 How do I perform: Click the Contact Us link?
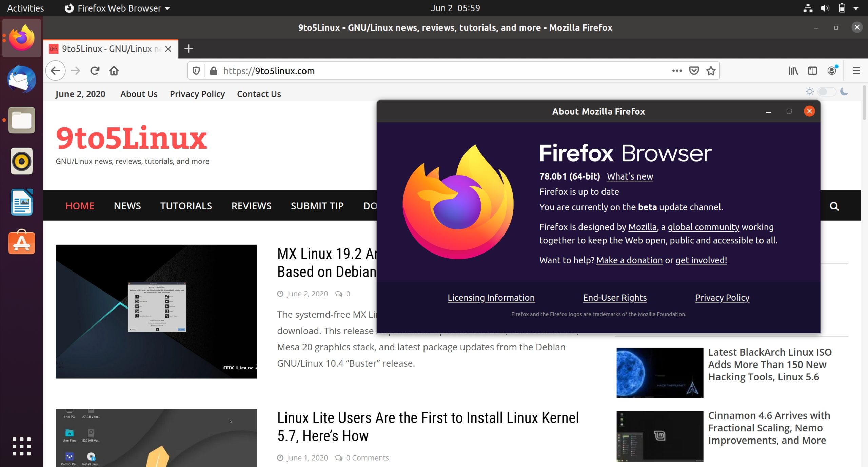click(x=259, y=94)
